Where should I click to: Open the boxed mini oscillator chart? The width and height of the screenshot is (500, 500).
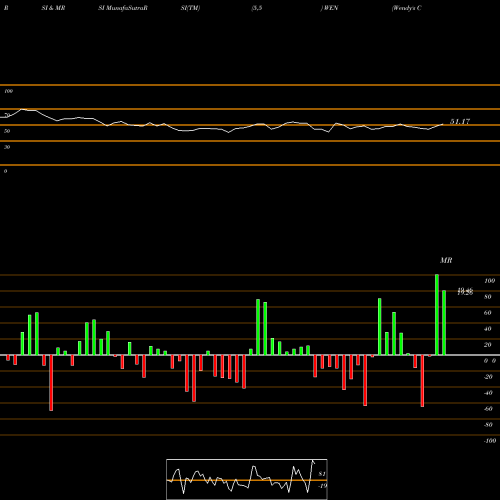[x=247, y=479]
